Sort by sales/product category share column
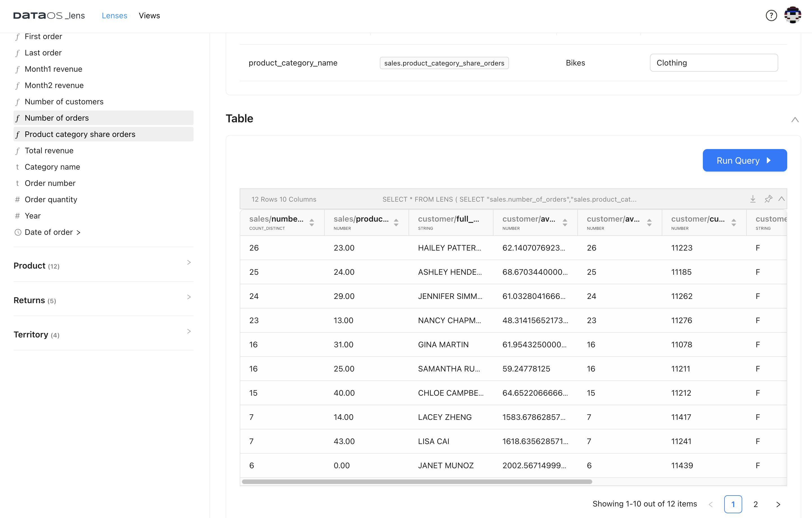This screenshot has height=518, width=812. pos(396,222)
